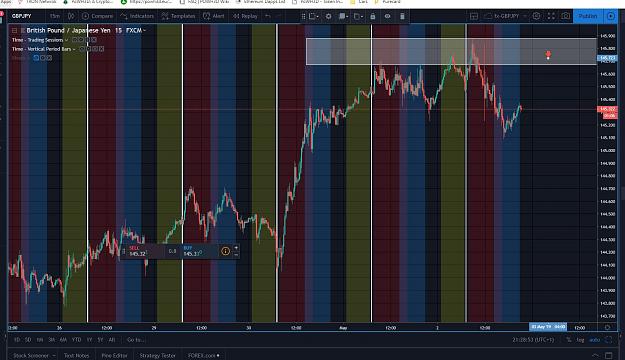This screenshot has height=360, width=625.
Task: Expand the FXCM symbol legend chevron
Action: 144,30
